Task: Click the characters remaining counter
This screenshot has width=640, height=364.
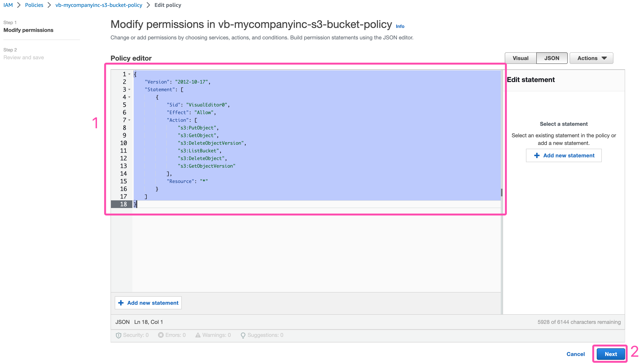Action: pyautogui.click(x=579, y=322)
